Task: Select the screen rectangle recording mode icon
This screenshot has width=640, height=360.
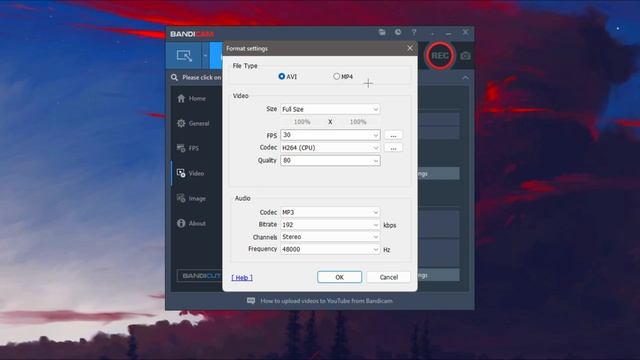Action: tap(184, 56)
